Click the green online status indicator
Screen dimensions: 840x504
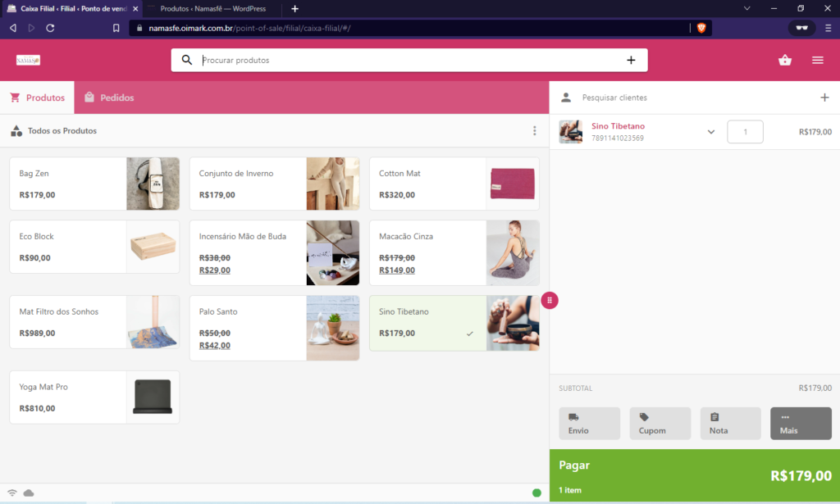click(536, 493)
